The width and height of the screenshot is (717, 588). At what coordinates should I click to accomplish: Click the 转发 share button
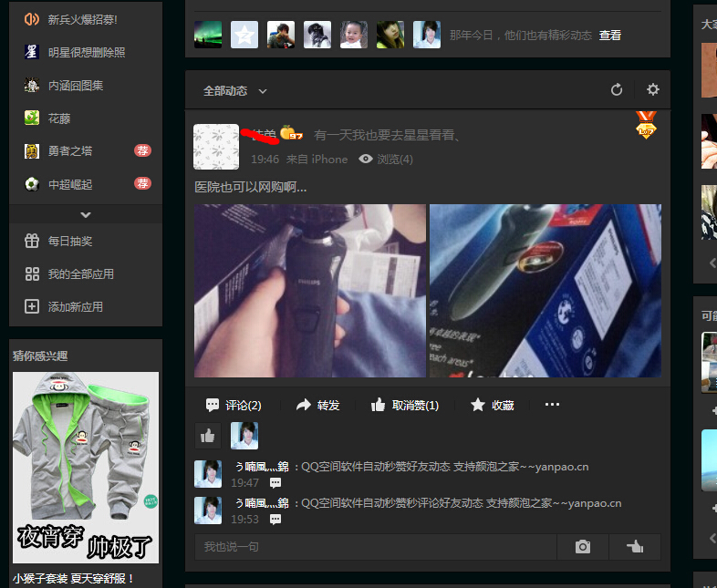(317, 406)
